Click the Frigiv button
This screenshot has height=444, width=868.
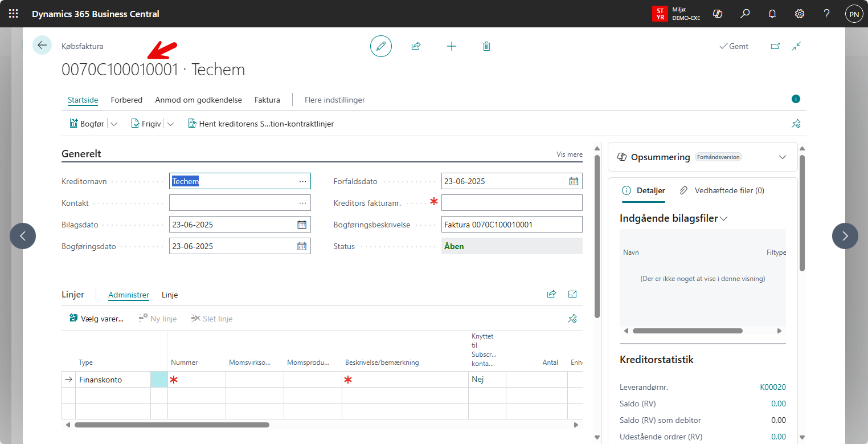(146, 124)
